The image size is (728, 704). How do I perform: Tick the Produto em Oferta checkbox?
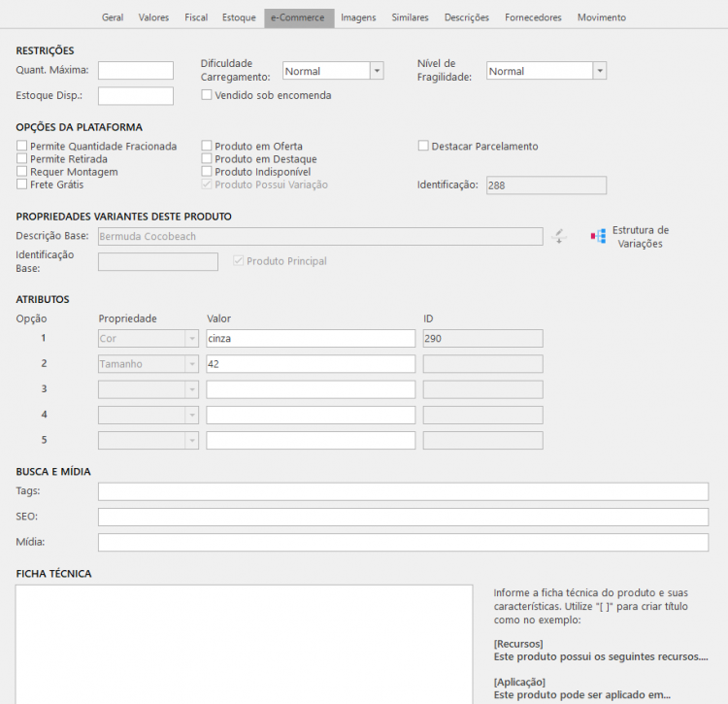point(207,146)
